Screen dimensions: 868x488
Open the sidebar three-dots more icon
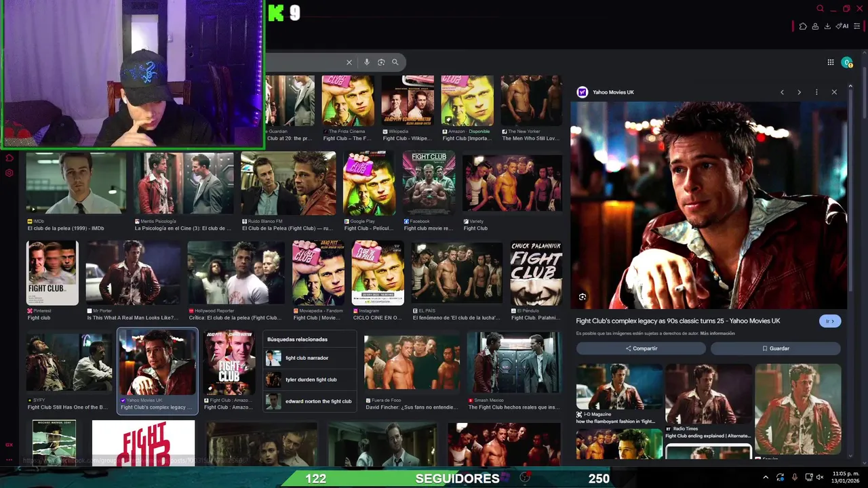coord(9,460)
